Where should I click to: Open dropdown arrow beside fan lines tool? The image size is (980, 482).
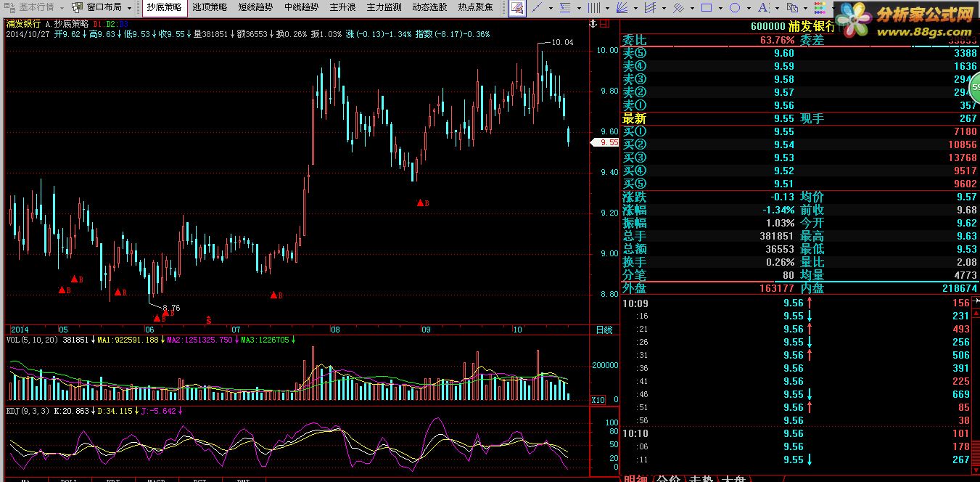(635, 8)
